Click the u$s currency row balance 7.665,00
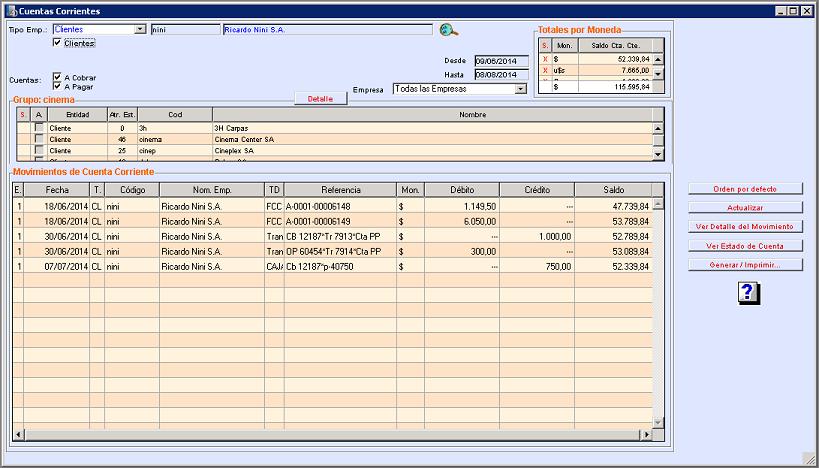Image resolution: width=819 pixels, height=468 pixels. pyautogui.click(x=615, y=71)
